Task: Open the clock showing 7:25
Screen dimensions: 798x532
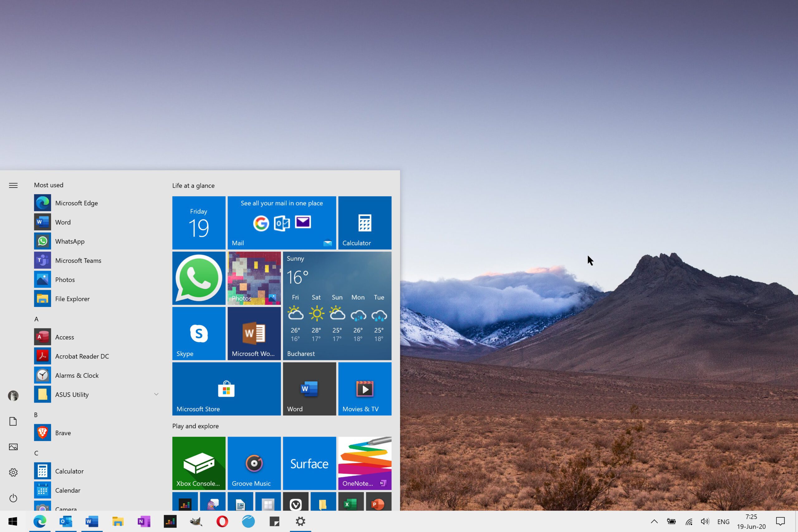Action: coord(751,521)
